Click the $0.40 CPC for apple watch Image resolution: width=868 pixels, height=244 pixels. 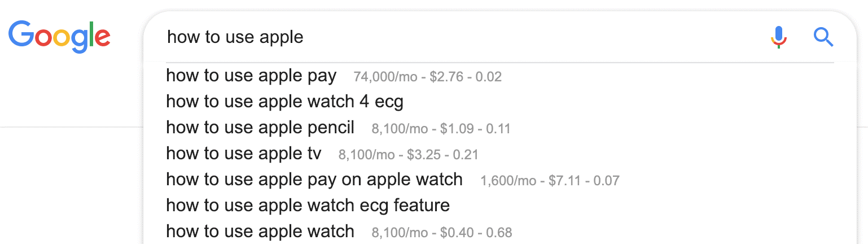point(457,233)
